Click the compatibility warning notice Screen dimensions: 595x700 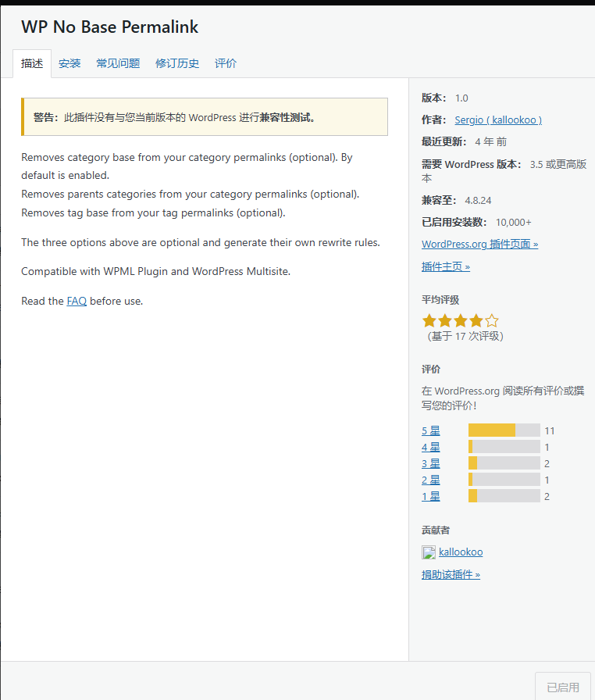pos(205,117)
